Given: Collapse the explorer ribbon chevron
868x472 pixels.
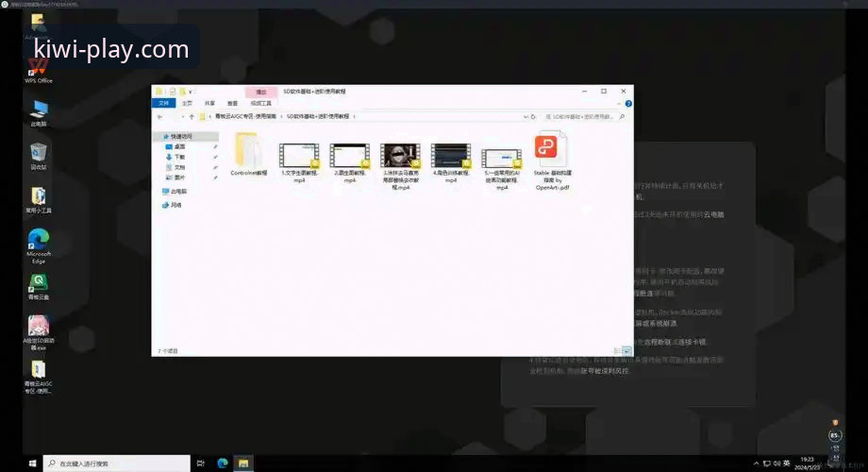Looking at the screenshot, I should [x=618, y=104].
